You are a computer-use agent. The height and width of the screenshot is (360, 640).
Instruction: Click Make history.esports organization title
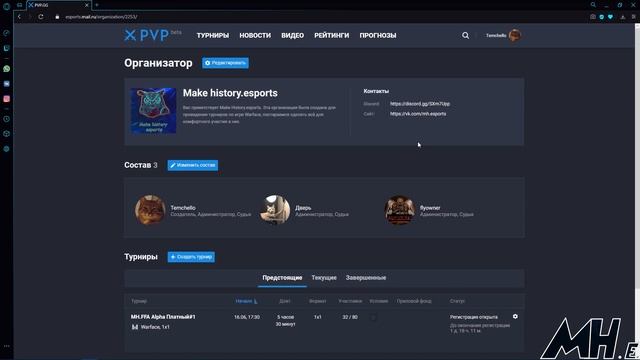coord(230,93)
